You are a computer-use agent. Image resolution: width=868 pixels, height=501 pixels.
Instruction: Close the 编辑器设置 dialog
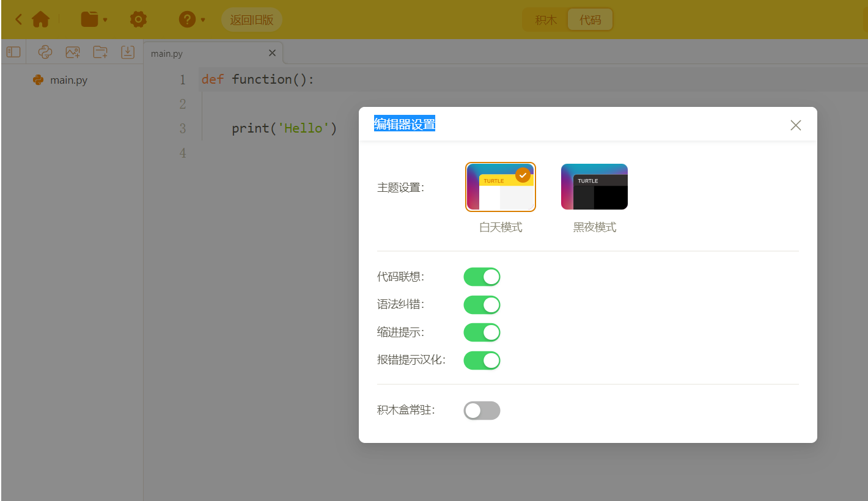[795, 125]
